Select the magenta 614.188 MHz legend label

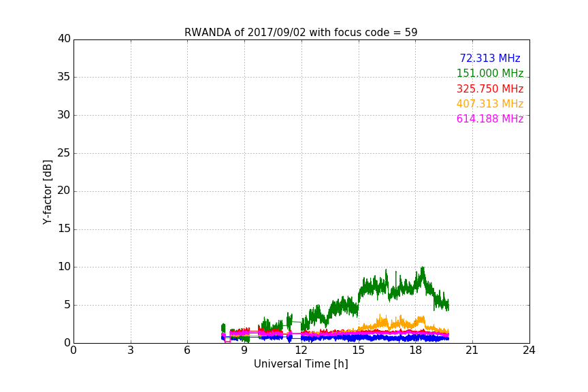click(490, 119)
